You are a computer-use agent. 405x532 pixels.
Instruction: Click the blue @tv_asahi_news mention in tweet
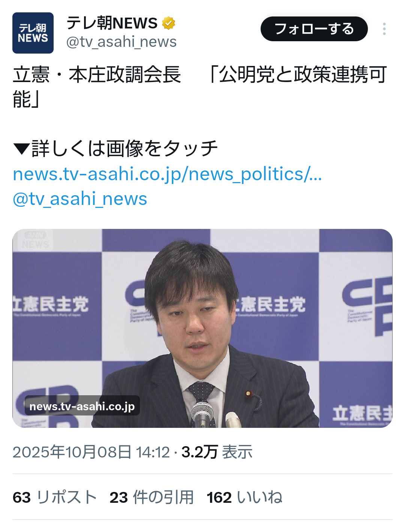(80, 199)
